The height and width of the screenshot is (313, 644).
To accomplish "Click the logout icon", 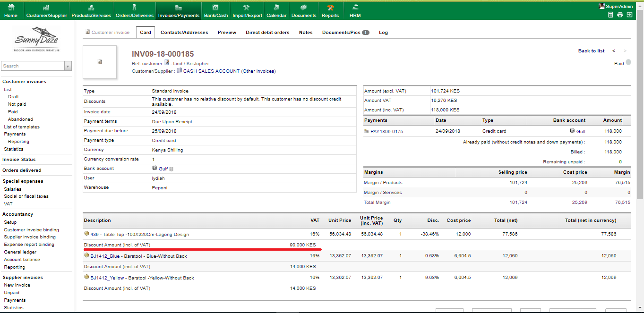I will pyautogui.click(x=629, y=15).
